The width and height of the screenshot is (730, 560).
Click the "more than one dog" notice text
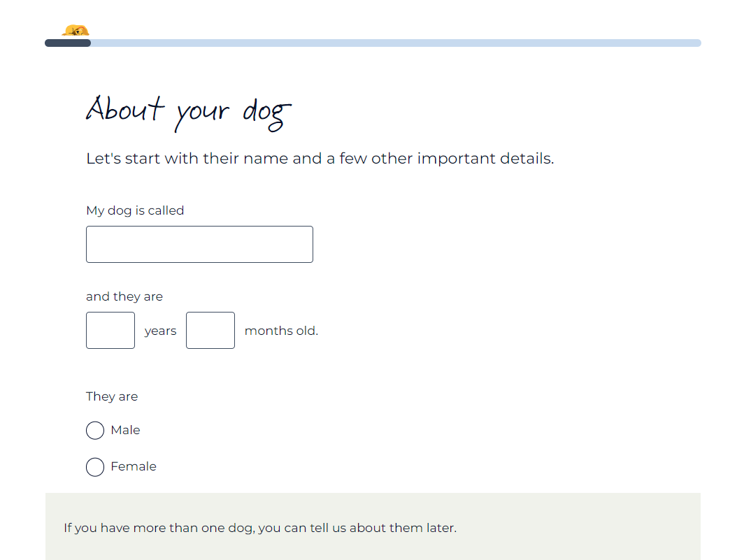pos(259,528)
